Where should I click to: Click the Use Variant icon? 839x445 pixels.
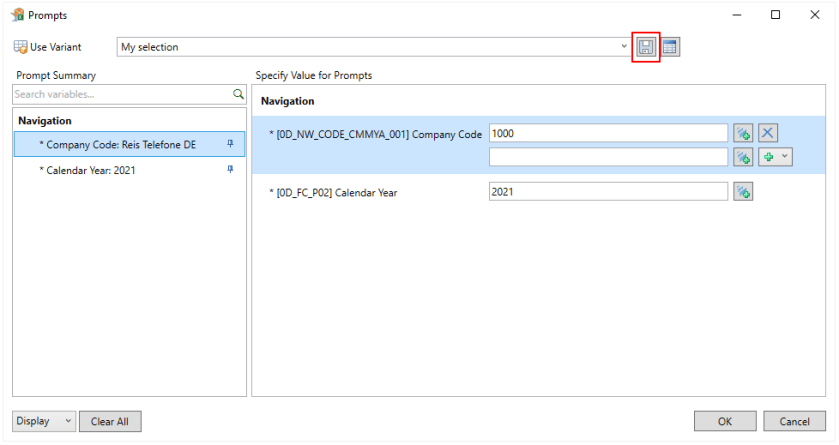coord(20,47)
